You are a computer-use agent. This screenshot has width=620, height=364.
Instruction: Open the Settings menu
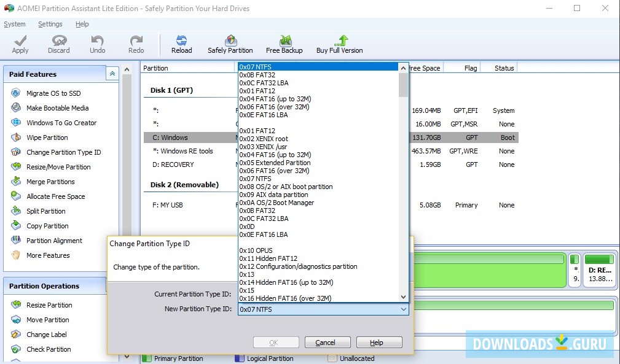[50, 24]
